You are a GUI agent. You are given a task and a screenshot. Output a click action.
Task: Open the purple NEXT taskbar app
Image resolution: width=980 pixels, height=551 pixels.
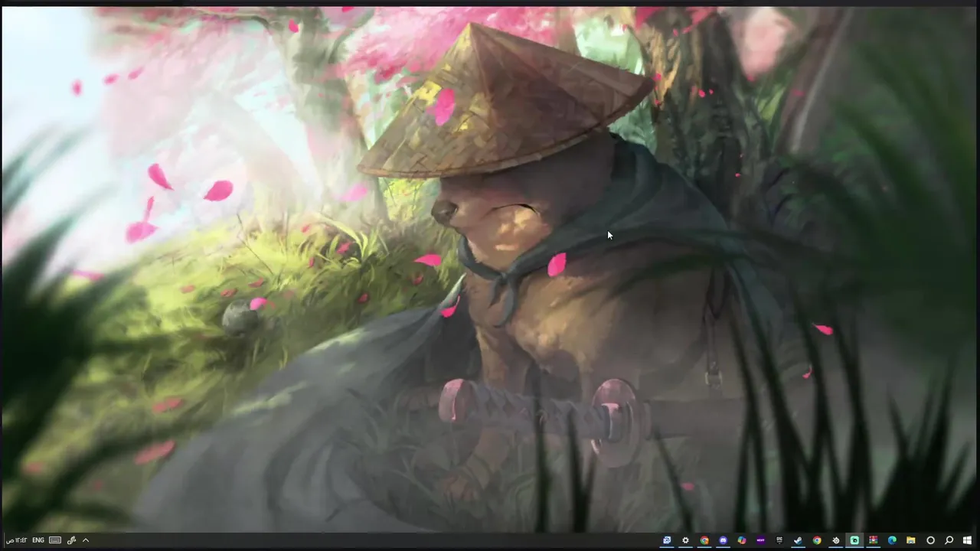(x=760, y=540)
